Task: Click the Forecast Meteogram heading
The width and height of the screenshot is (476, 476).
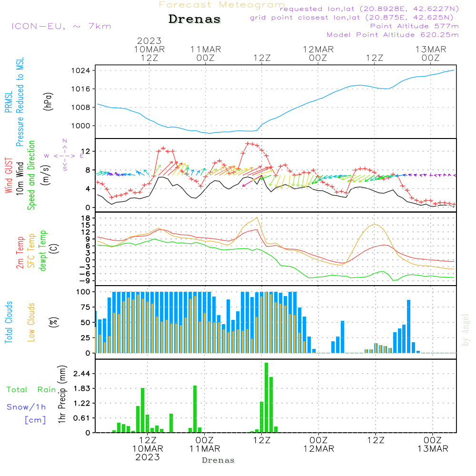Action: [222, 5]
